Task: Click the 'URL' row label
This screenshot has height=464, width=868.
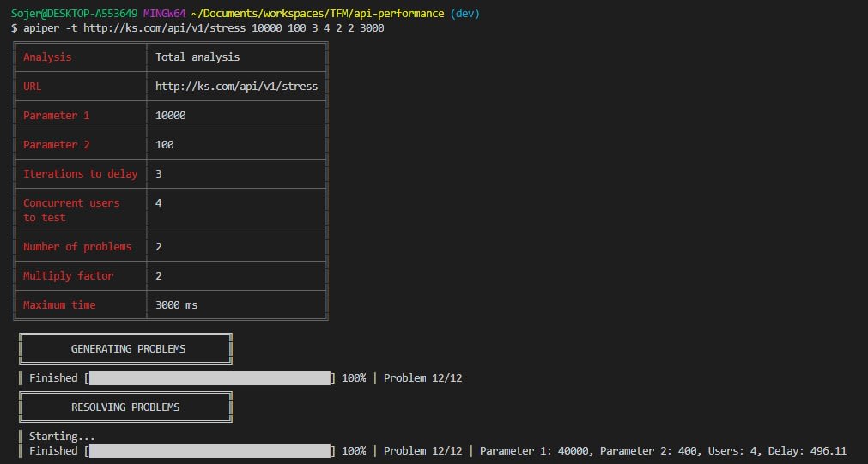Action: (32, 87)
